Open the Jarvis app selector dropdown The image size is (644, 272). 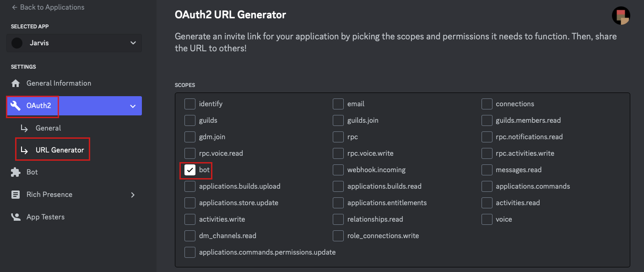coord(133,43)
